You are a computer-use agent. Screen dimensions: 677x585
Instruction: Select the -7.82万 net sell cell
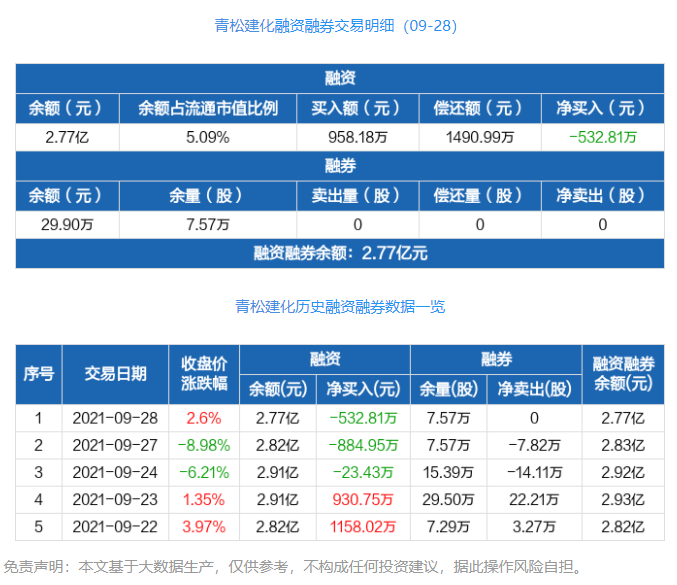coord(535,445)
